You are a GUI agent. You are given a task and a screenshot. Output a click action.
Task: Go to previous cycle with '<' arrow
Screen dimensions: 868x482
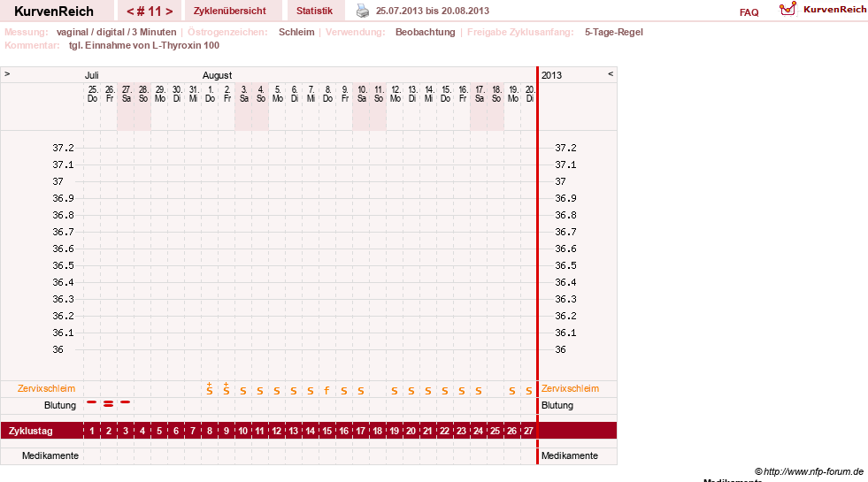pos(130,11)
